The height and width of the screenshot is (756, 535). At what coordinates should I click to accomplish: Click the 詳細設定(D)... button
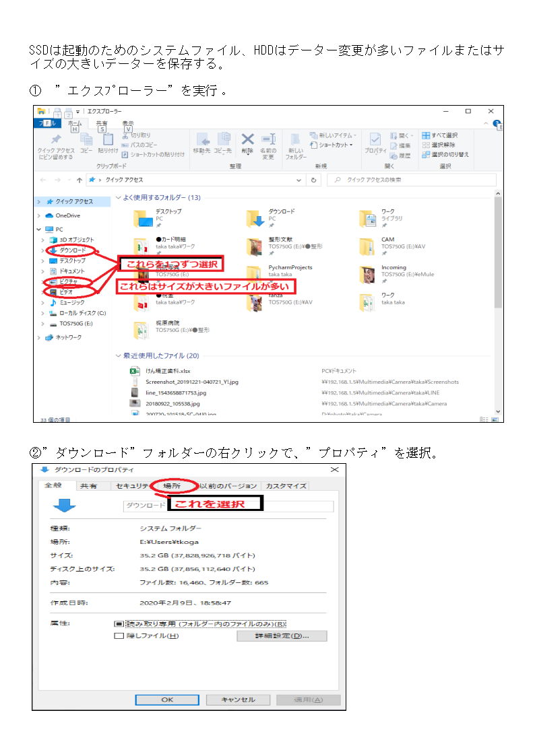pyautogui.click(x=282, y=636)
